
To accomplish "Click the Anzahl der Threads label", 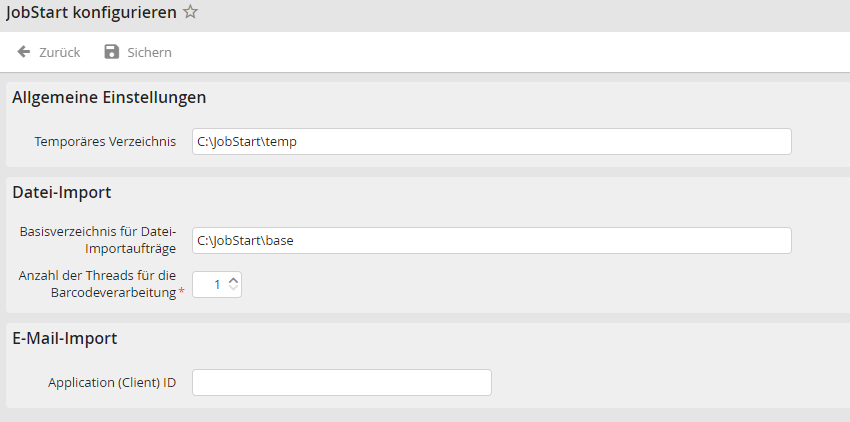I will 97,284.
